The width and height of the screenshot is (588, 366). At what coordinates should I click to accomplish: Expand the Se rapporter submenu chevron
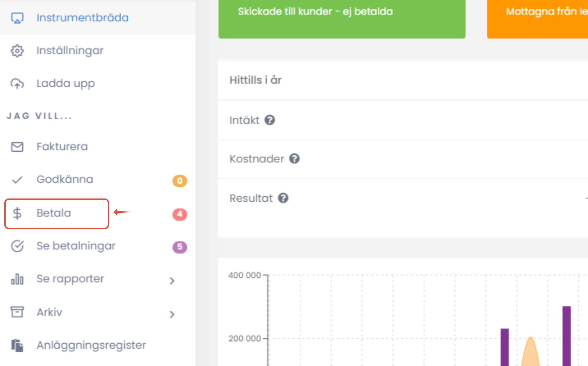[172, 281]
